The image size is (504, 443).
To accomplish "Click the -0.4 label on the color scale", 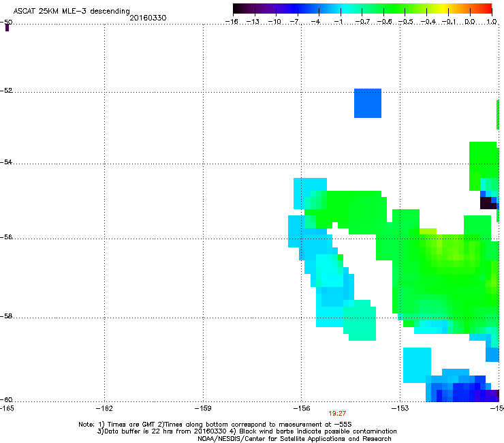I will tap(428, 22).
